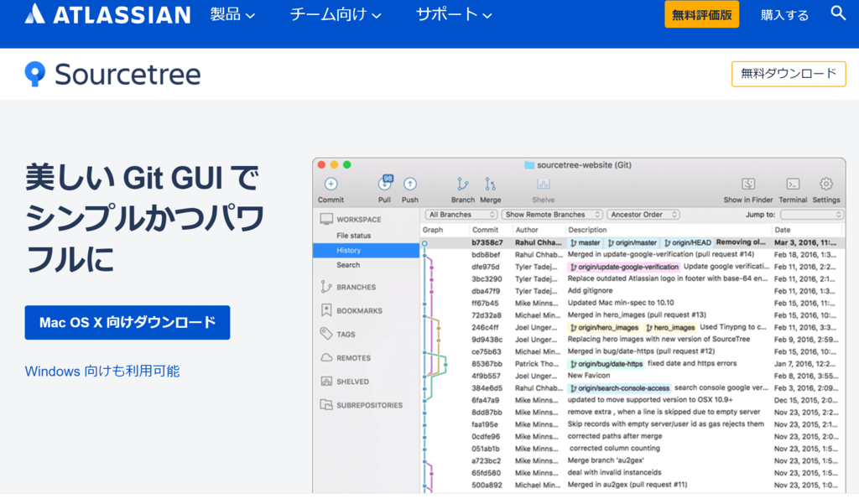Image resolution: width=859 pixels, height=504 pixels.
Task: Select File status in sidebar
Action: coord(354,236)
